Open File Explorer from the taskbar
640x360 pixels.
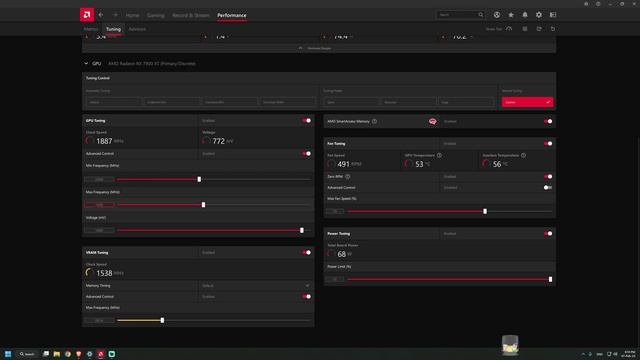pos(57,354)
